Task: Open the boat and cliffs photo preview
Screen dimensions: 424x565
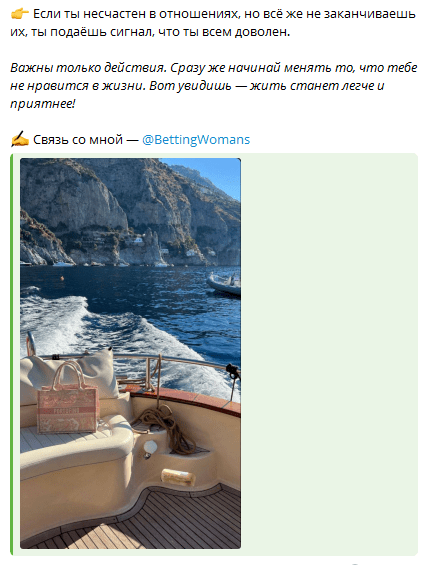Action: point(130,353)
